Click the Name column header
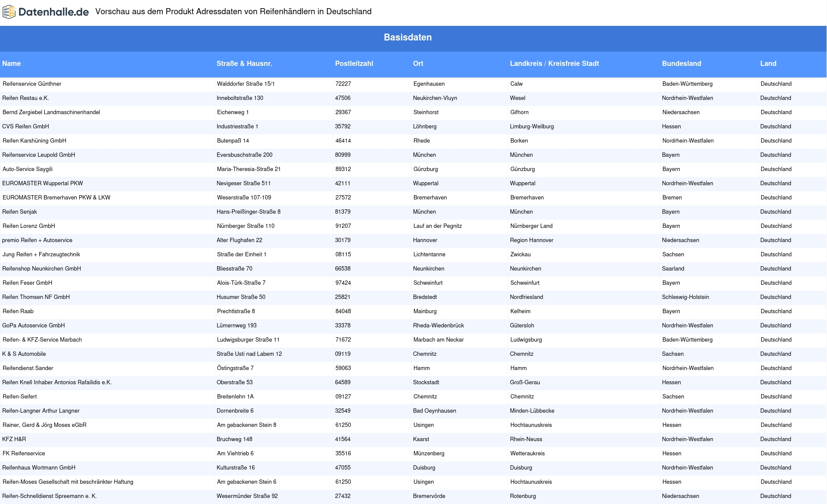 pos(12,63)
